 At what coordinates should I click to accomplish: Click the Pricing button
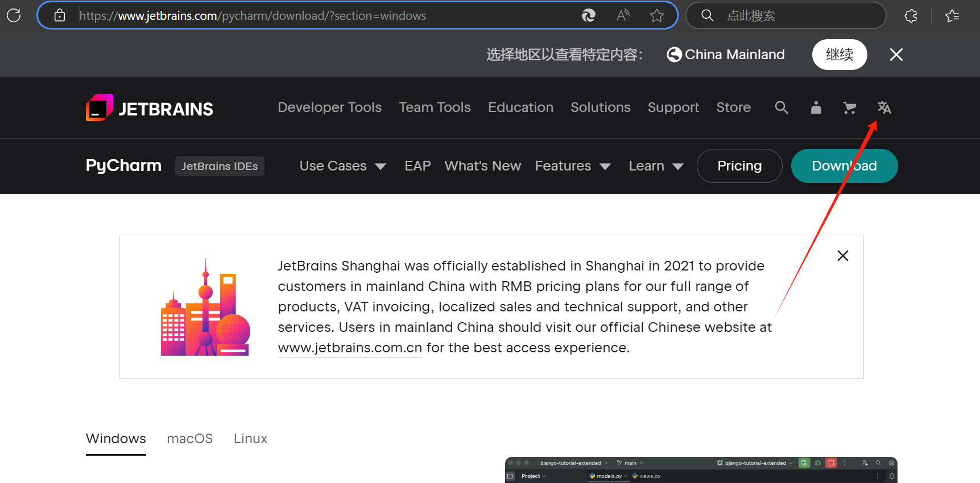click(x=739, y=166)
